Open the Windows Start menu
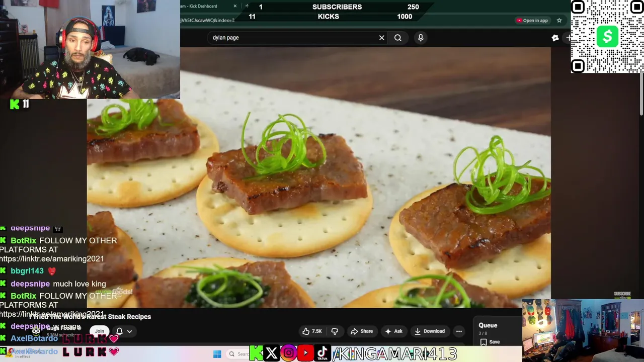 [217, 354]
